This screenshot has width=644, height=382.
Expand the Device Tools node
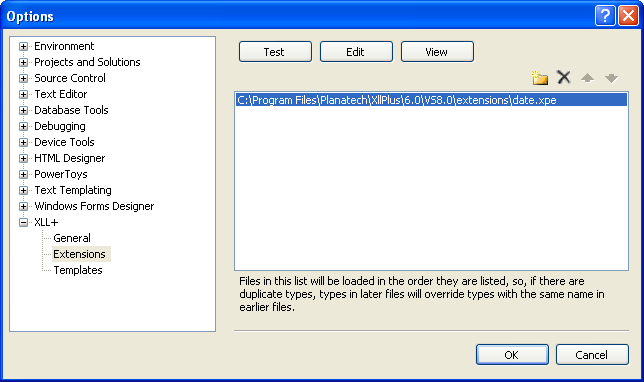tap(23, 143)
